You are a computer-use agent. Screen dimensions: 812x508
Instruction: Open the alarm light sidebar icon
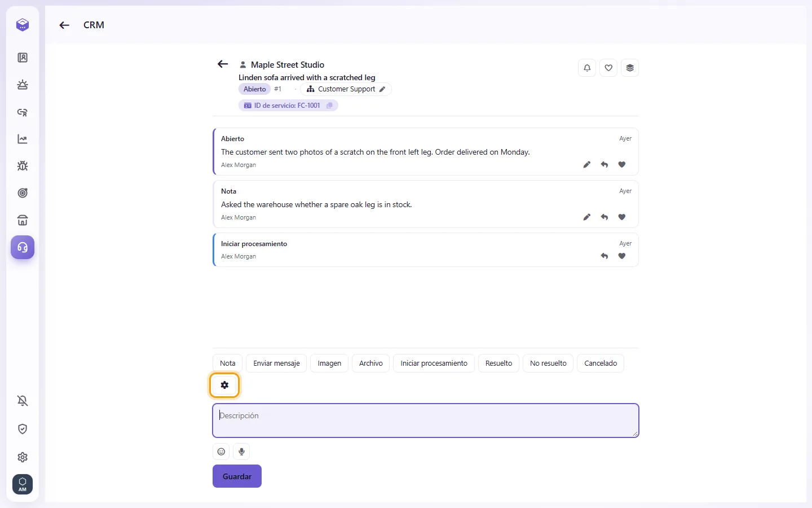(x=23, y=85)
